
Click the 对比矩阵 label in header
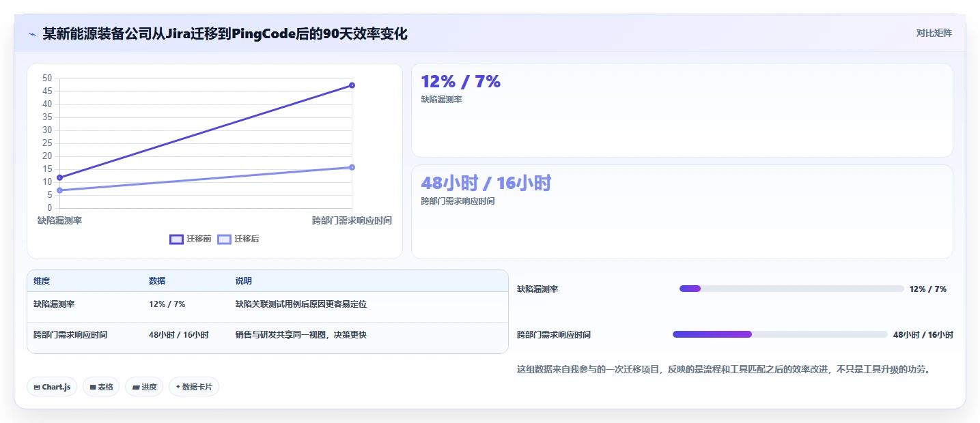click(934, 33)
